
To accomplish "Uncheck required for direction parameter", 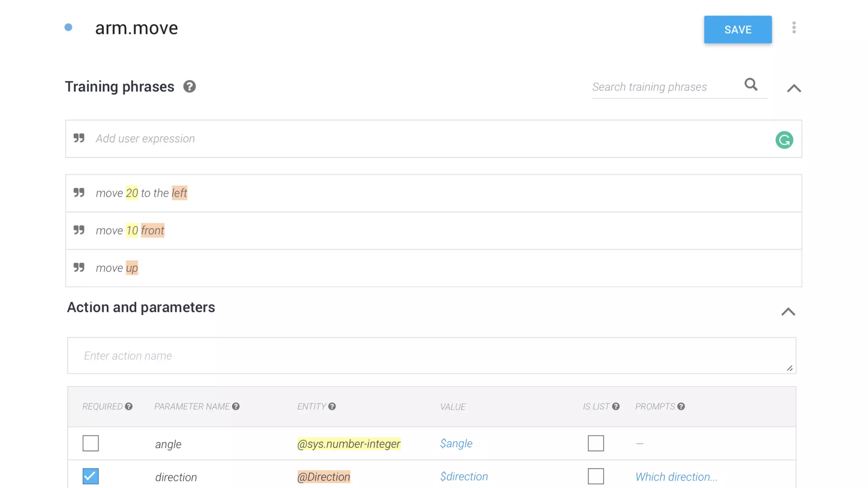I will [91, 476].
